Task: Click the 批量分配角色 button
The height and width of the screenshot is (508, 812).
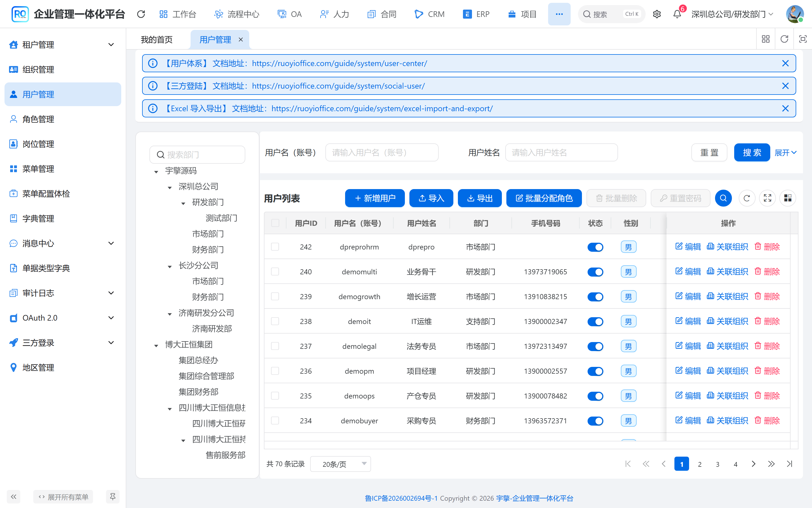Action: pyautogui.click(x=544, y=198)
